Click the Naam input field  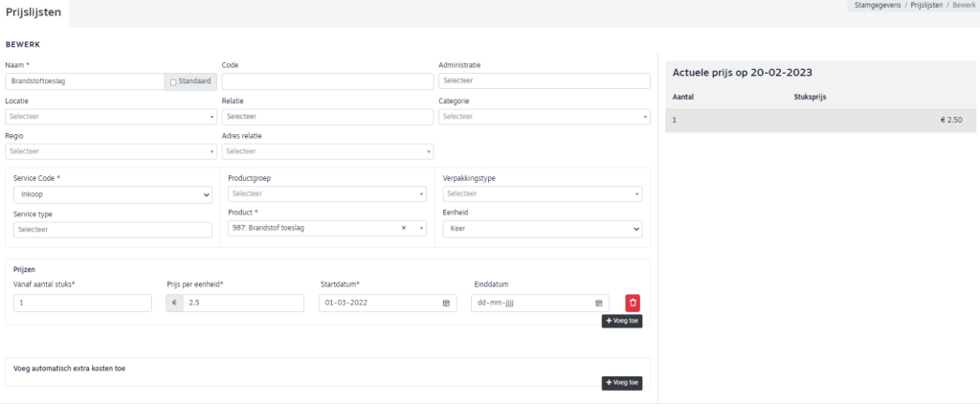pos(84,82)
